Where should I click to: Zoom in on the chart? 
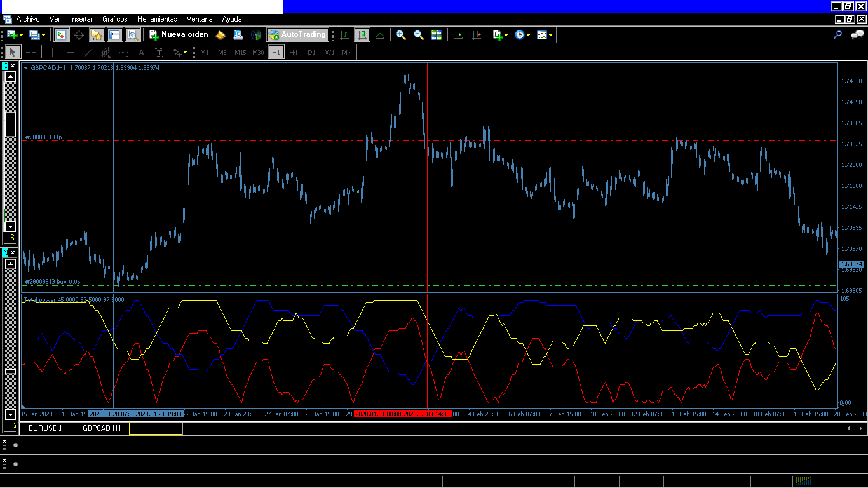point(401,35)
